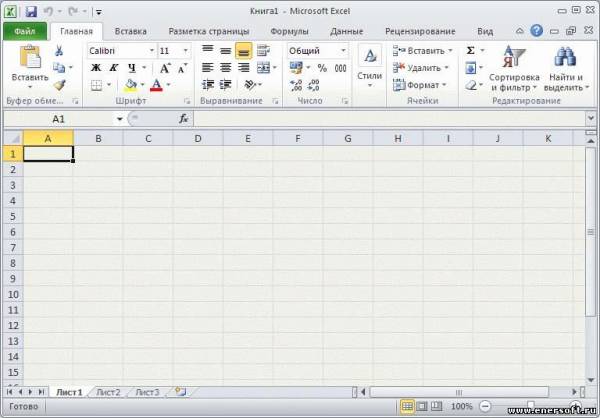Screen dimensions: 600x418
Task: Open the Файл tab
Action: pos(25,31)
